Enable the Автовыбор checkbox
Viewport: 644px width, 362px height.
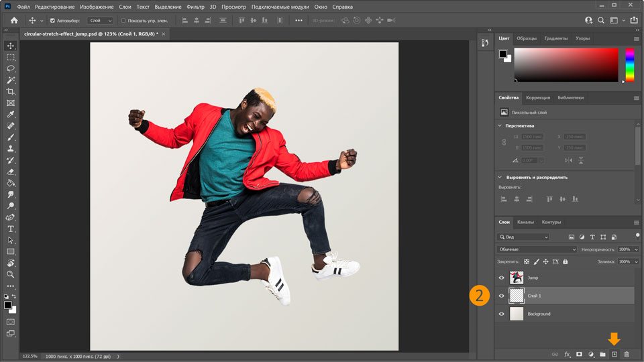[x=52, y=20]
